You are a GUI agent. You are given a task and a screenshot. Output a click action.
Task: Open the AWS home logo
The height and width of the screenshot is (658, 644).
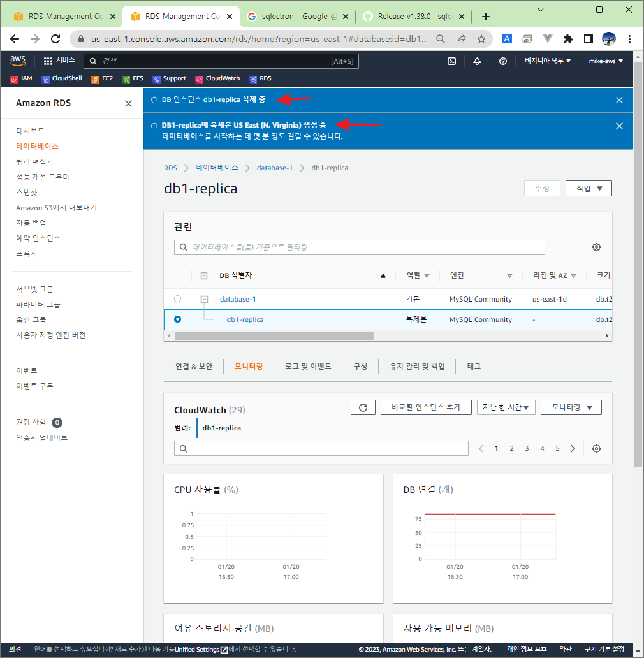(18, 61)
